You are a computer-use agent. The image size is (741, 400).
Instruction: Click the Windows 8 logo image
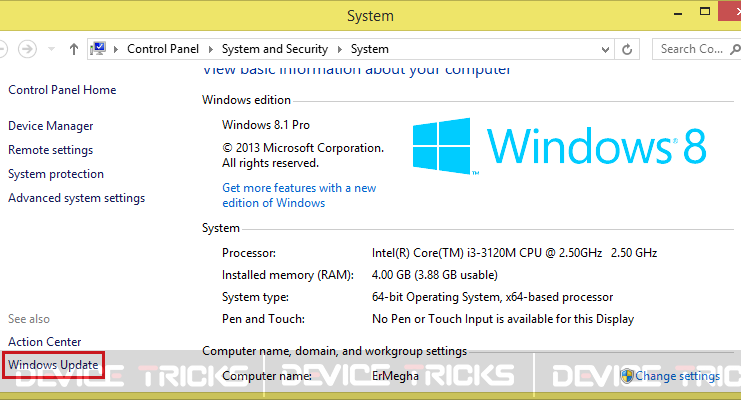tap(559, 146)
